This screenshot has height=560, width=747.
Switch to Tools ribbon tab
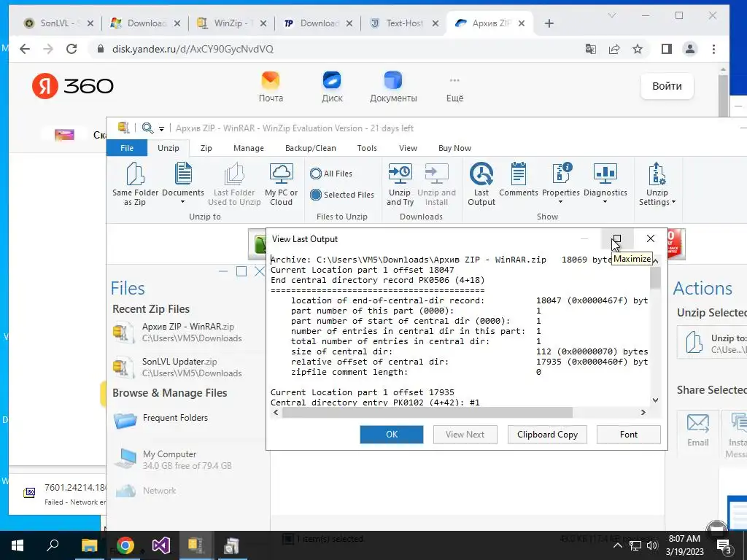click(367, 148)
